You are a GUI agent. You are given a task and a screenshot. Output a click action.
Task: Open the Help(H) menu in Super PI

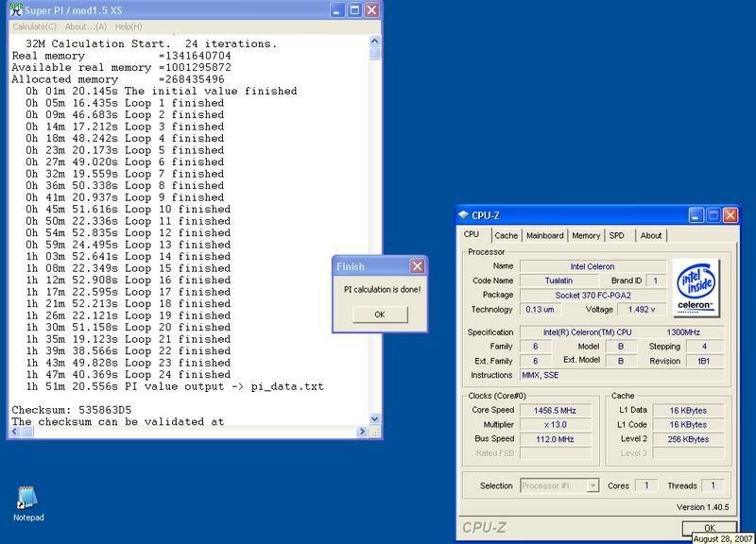[x=129, y=26]
